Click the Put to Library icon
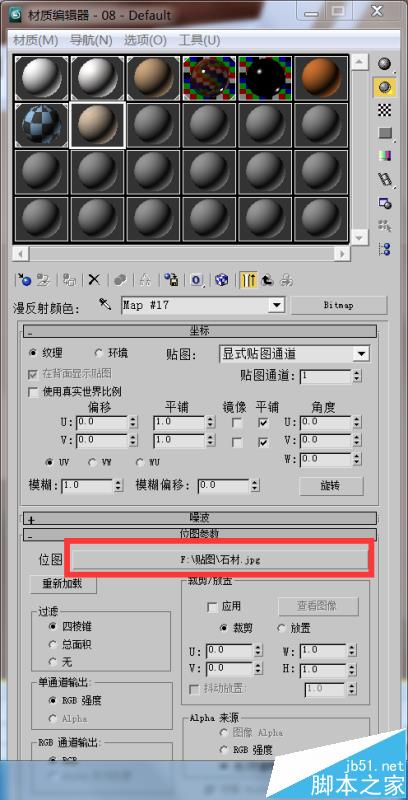This screenshot has width=408, height=800. (172, 280)
